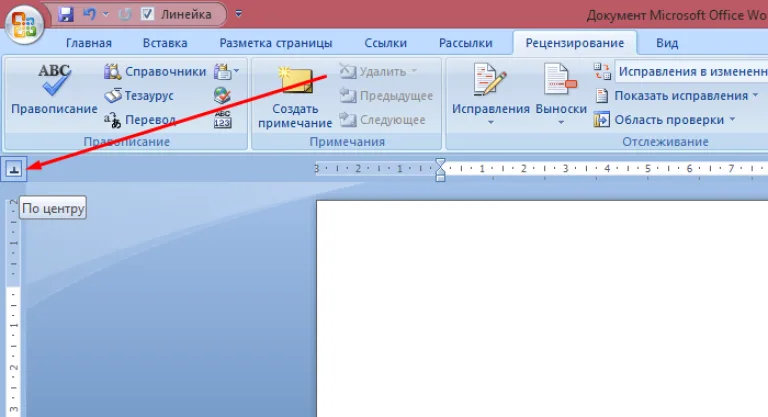Expand the Область проверки dropdown arrow

coord(732,119)
